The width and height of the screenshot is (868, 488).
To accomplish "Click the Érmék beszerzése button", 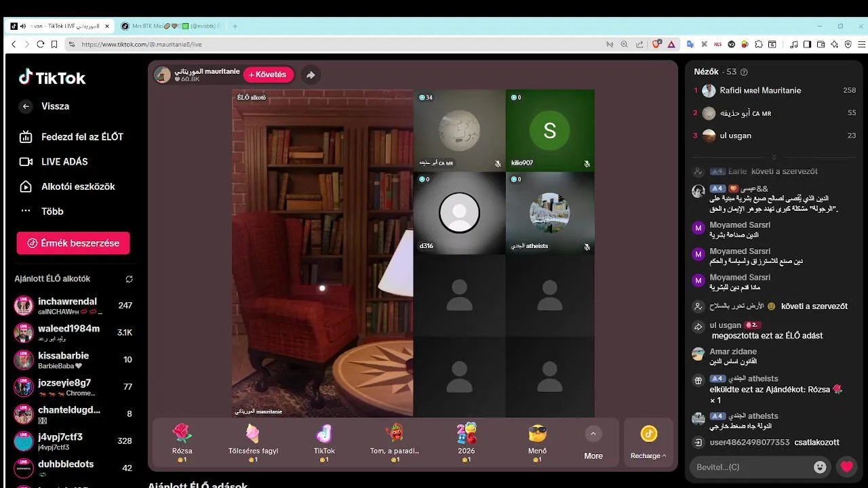I will (73, 243).
